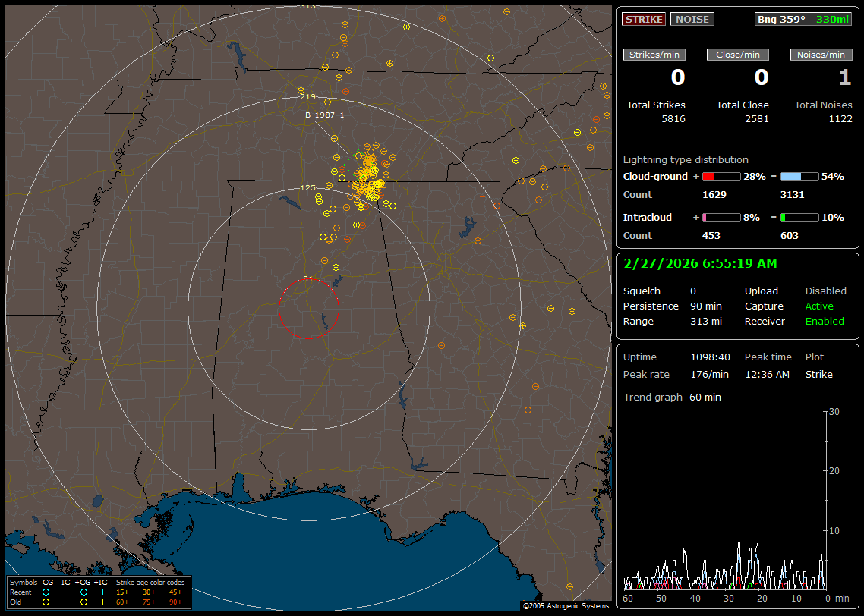Click the Old +CG yellow symbol in legend
The image size is (864, 616).
tap(84, 602)
